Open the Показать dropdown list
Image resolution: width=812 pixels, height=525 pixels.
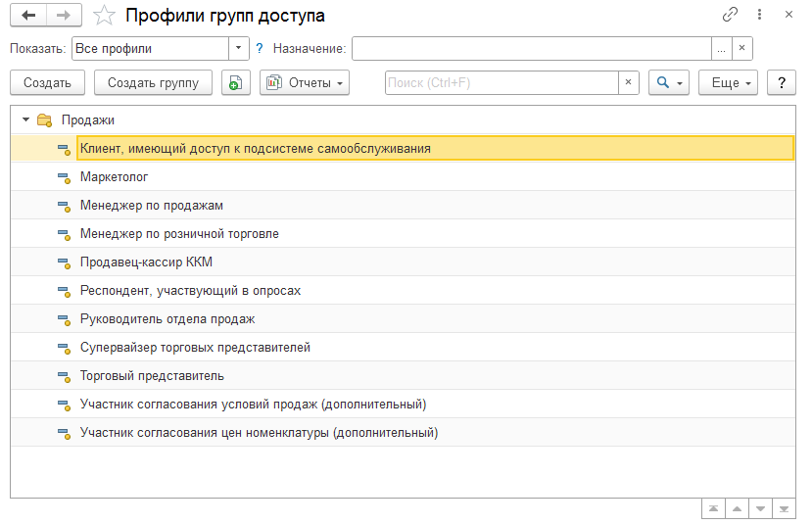239,48
